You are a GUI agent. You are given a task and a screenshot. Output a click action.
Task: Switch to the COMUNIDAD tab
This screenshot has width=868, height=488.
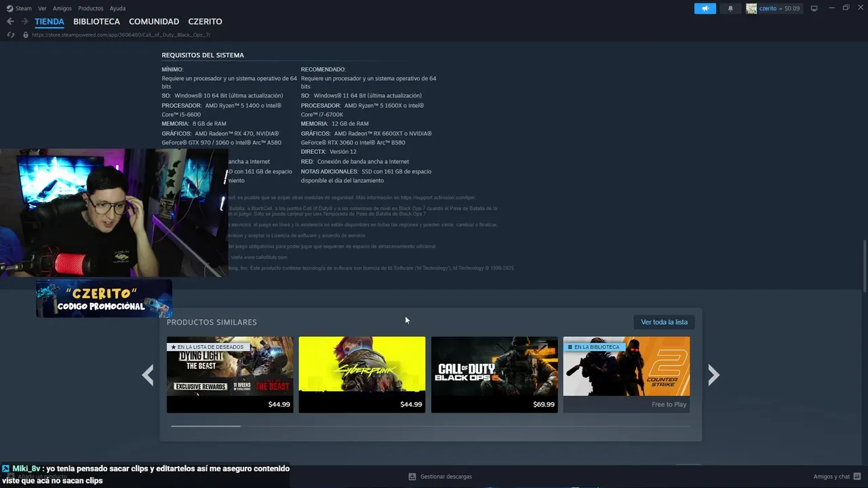(x=154, y=22)
